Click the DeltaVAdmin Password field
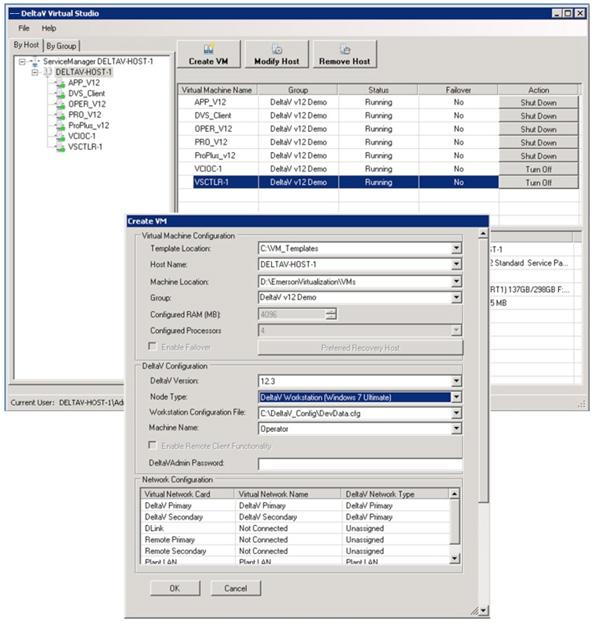The height and width of the screenshot is (624, 597). click(360, 464)
